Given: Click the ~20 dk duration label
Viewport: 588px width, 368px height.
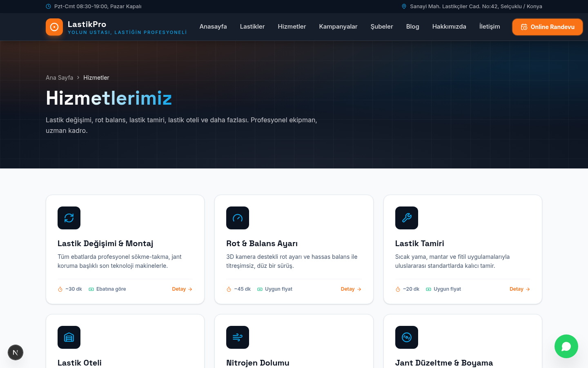Looking at the screenshot, I should 411,289.
